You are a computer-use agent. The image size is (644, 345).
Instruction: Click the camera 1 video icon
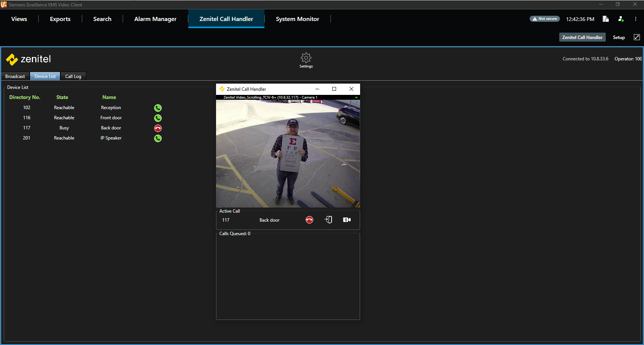(347, 220)
